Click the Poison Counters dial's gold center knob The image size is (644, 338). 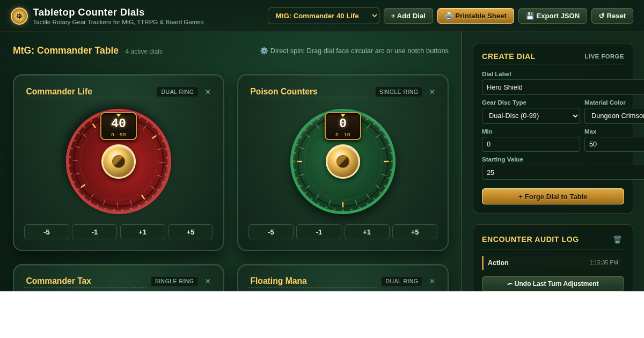click(343, 161)
